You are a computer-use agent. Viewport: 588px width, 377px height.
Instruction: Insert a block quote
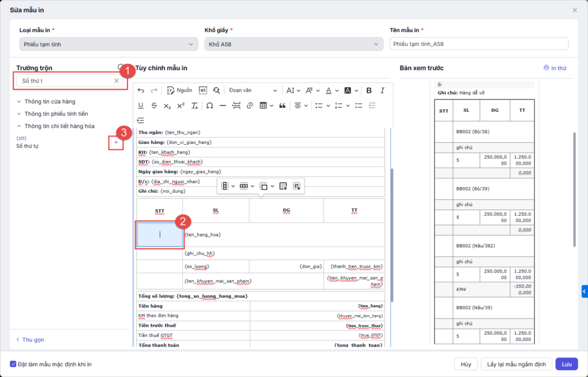[x=282, y=106]
